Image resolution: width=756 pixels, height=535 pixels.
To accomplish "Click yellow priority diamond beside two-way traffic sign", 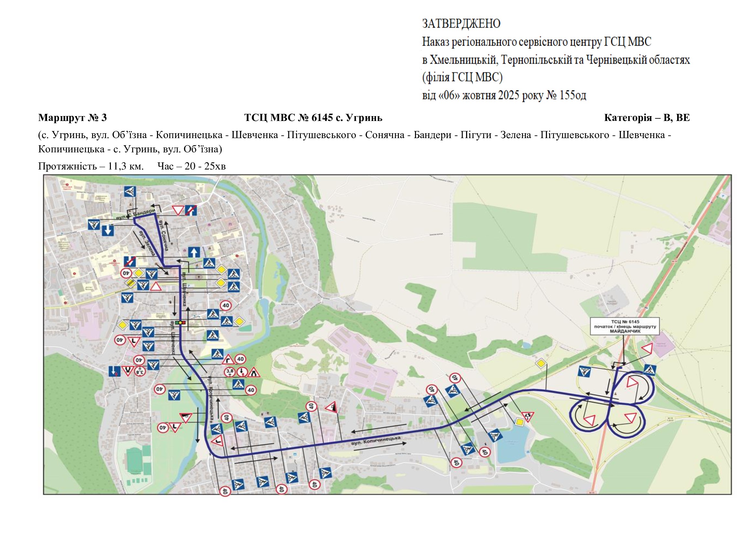I will point(520,422).
